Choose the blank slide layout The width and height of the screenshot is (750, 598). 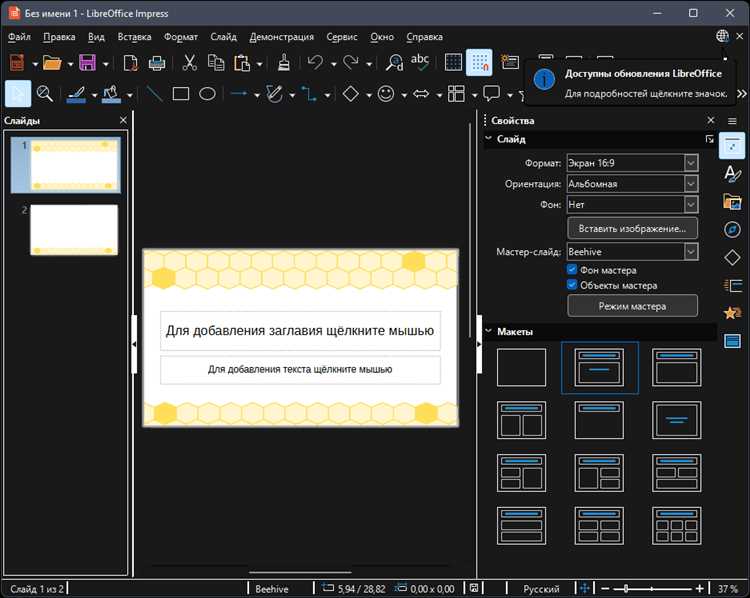coord(521,367)
